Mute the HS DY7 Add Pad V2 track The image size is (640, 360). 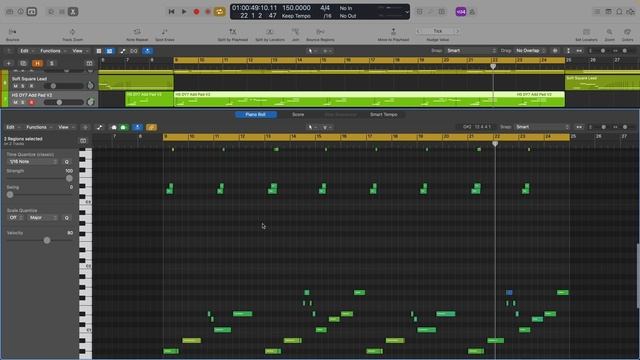click(16, 102)
